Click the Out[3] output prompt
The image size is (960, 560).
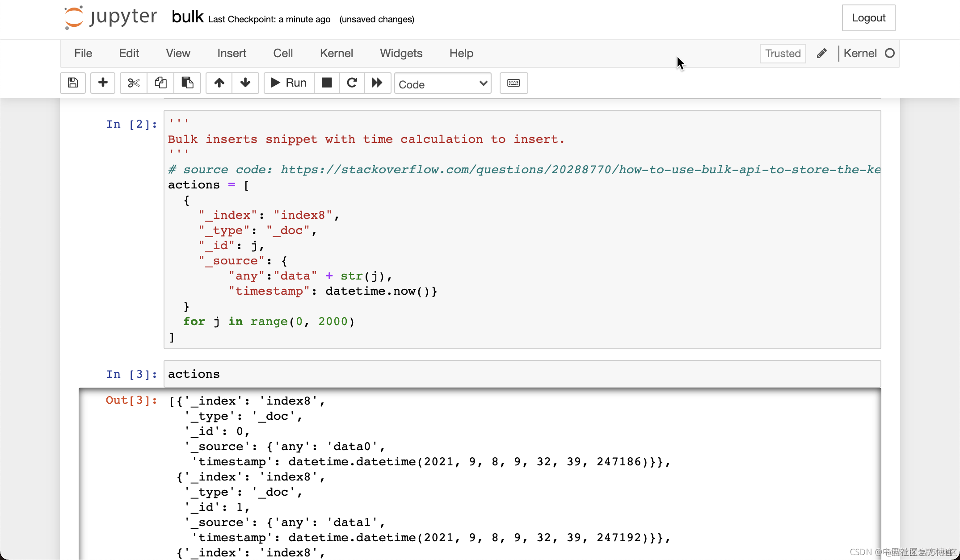tap(131, 400)
